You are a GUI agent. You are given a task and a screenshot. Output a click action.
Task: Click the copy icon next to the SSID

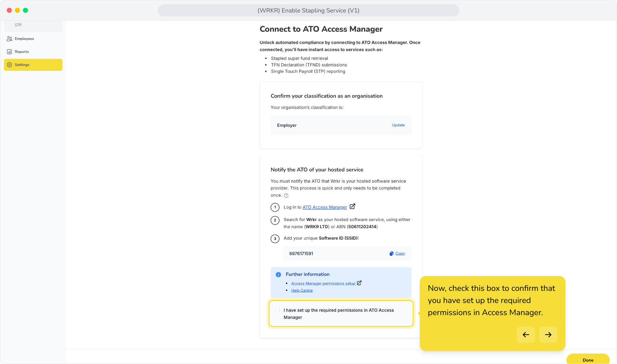pyautogui.click(x=391, y=253)
